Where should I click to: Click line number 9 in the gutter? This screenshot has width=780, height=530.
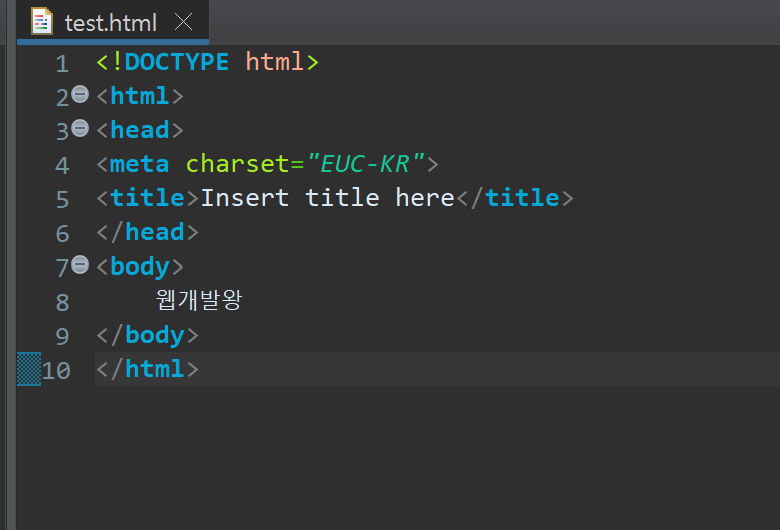[62, 336]
